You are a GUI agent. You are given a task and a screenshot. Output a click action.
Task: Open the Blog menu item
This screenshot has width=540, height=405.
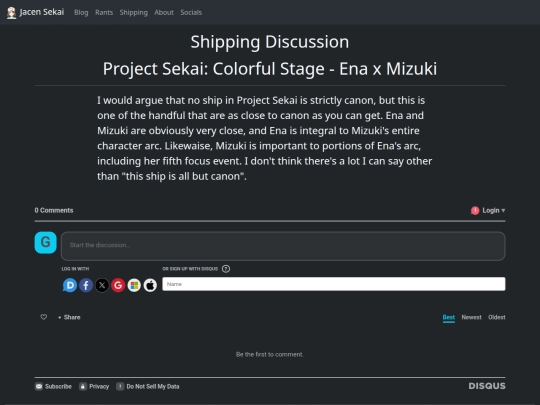pyautogui.click(x=81, y=12)
